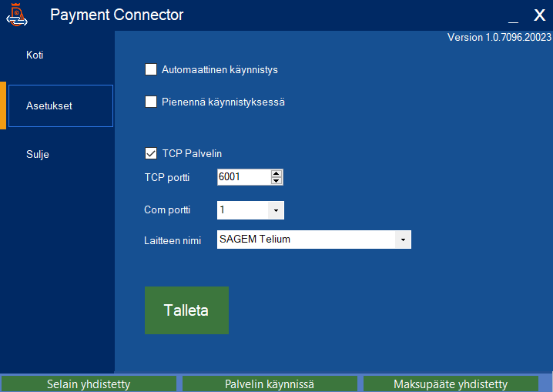Screen dimensions: 553x392
Task: Decrease TCP portti with down arrow
Action: 276,181
